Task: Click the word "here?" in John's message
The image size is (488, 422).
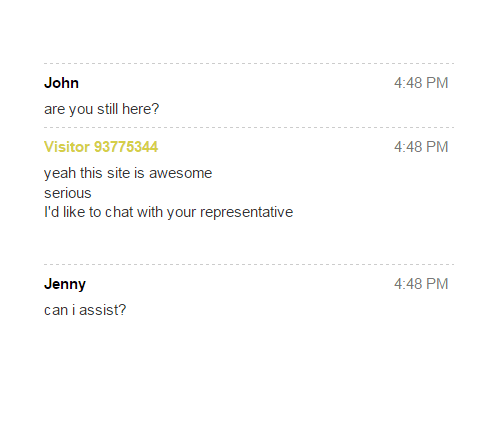Action: (x=141, y=109)
